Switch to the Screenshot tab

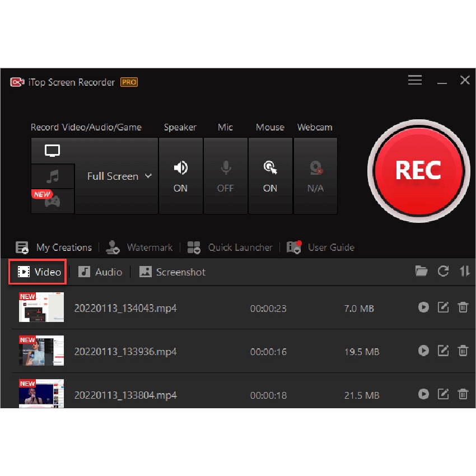(x=172, y=272)
